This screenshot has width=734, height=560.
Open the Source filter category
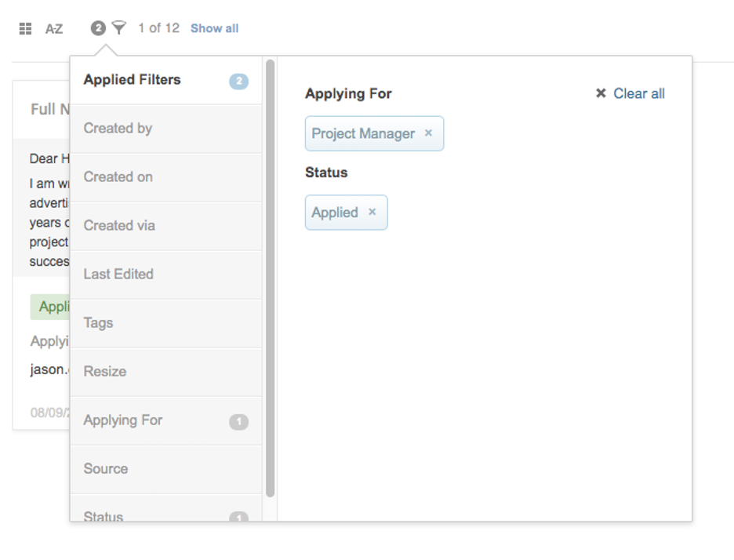coord(105,469)
